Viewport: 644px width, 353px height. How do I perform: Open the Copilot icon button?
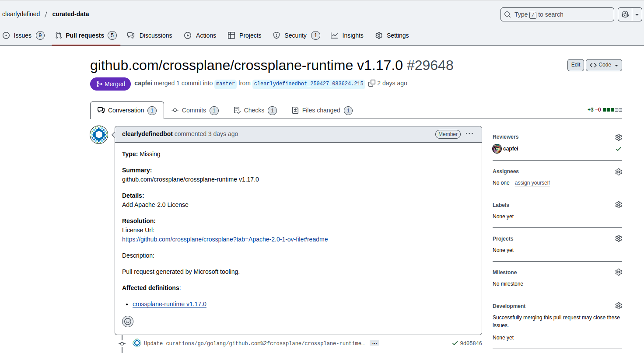[x=625, y=14]
